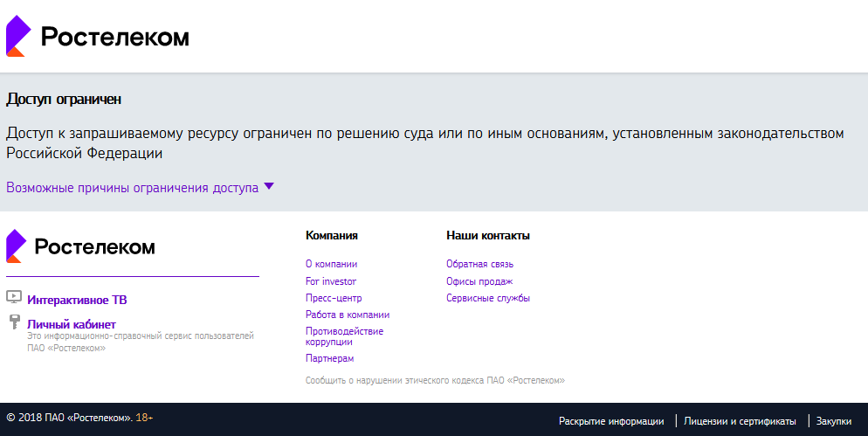Click the © 2018 ПАО «Ростелеком» copyright text
The height and width of the screenshot is (436, 868).
[x=70, y=418]
